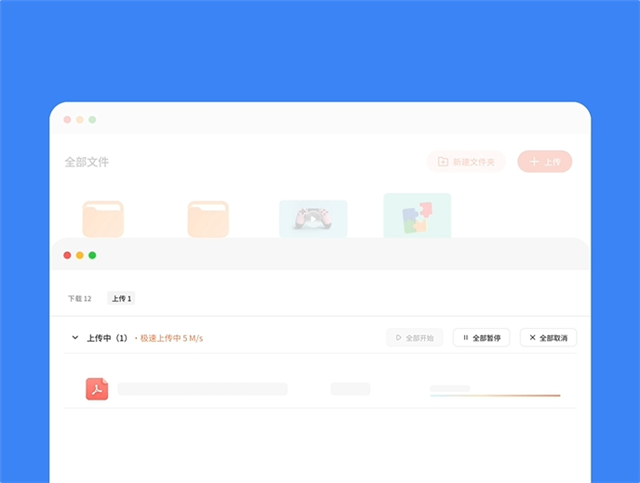Collapse the 上传中 (1) section chevron
Image resolution: width=640 pixels, height=483 pixels.
click(x=75, y=338)
